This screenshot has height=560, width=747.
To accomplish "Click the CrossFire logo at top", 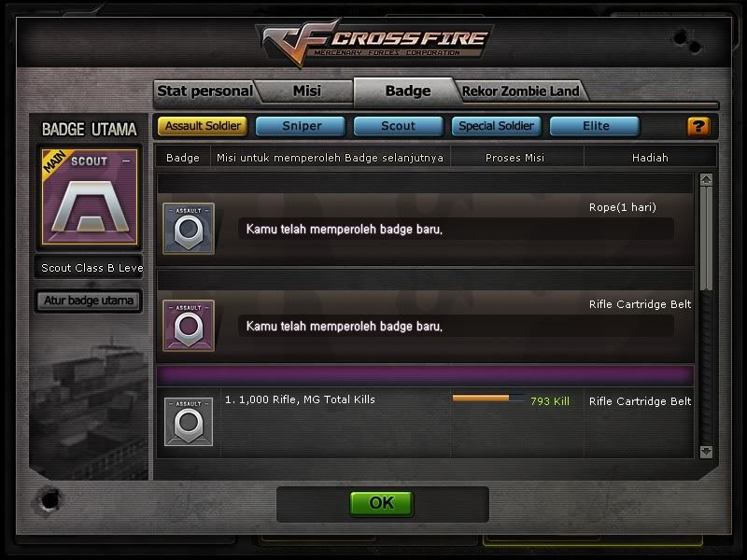I will click(375, 42).
